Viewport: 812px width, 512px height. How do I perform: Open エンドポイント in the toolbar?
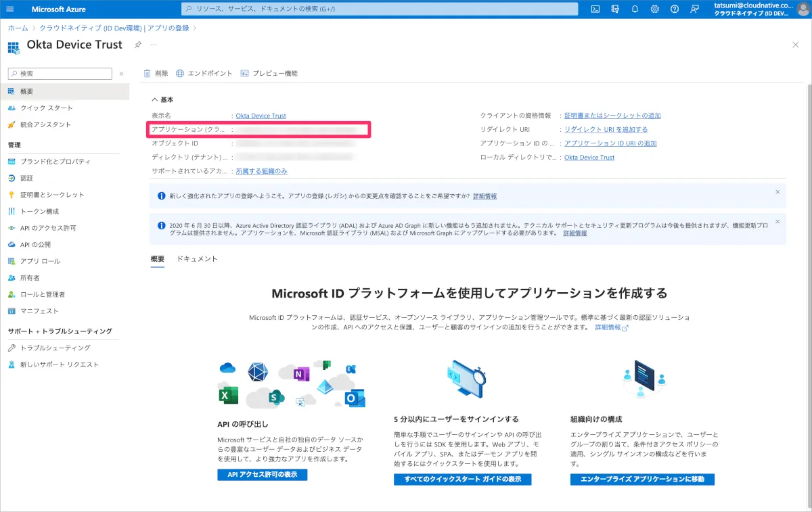[204, 73]
